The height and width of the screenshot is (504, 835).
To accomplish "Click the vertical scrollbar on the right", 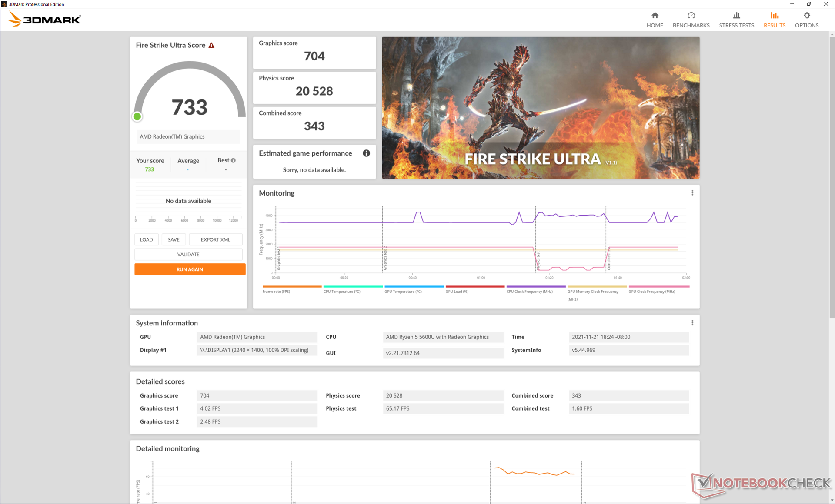I will click(832, 174).
